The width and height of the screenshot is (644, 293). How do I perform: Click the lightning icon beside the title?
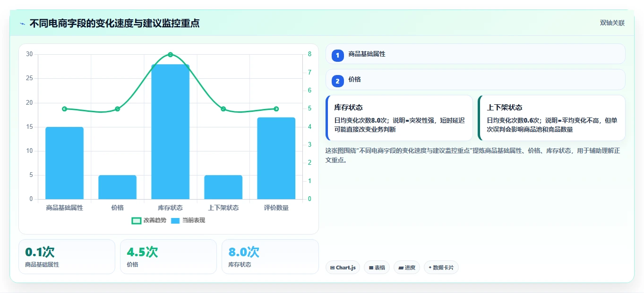(22, 24)
